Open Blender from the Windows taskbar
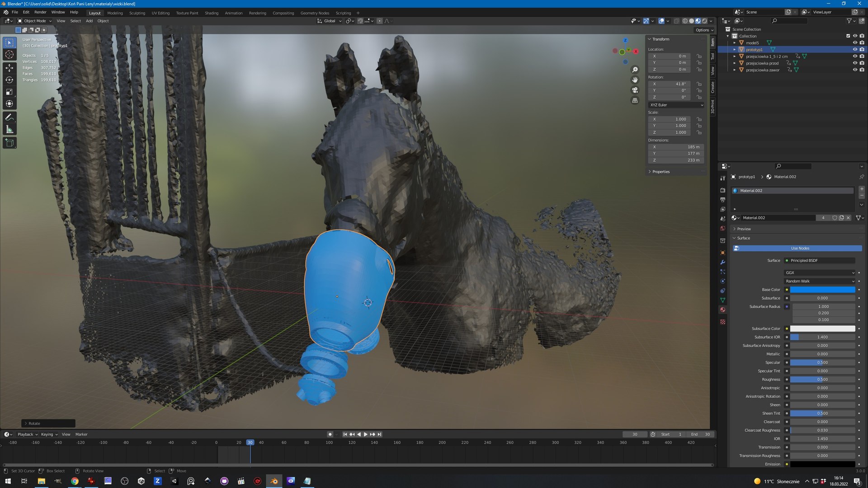 coord(274,481)
